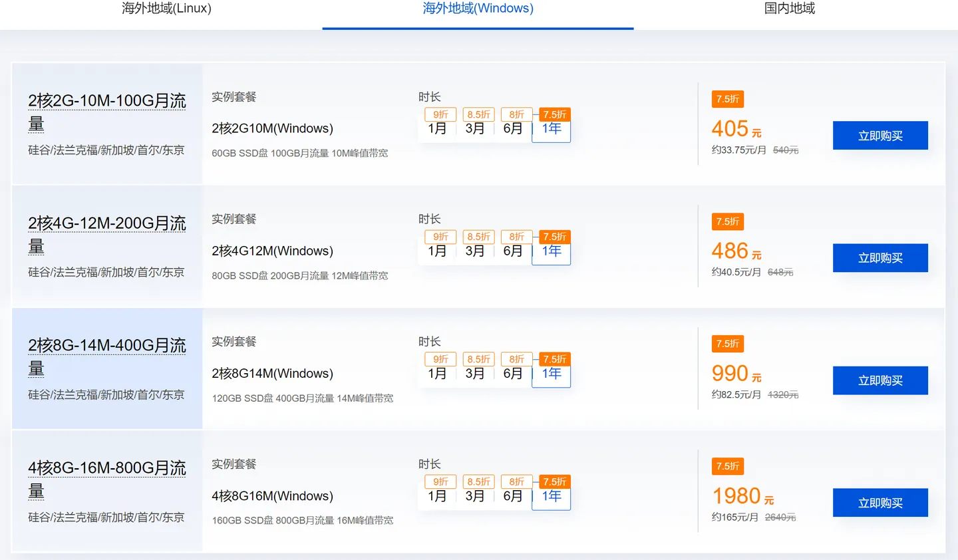This screenshot has width=958, height=560.
Task: Choose 6月 duration for 4核8G16M plan
Action: click(513, 495)
